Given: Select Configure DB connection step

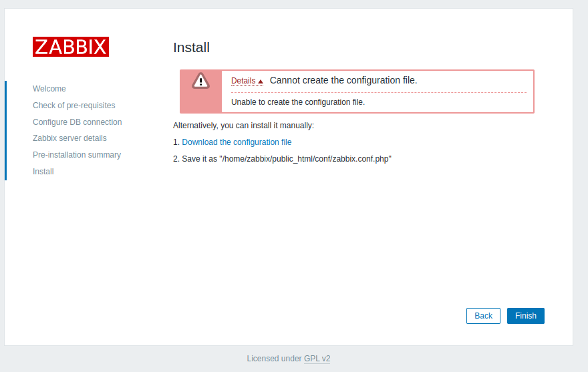Looking at the screenshot, I should (x=78, y=122).
